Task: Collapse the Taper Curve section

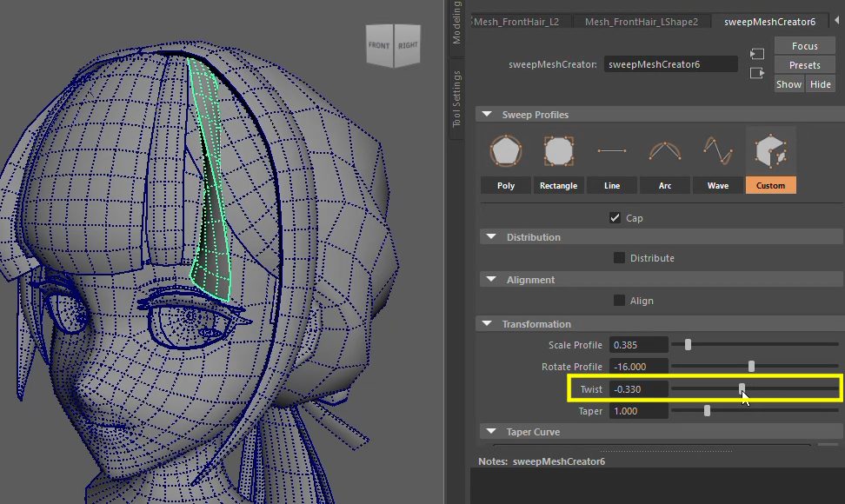Action: [489, 432]
